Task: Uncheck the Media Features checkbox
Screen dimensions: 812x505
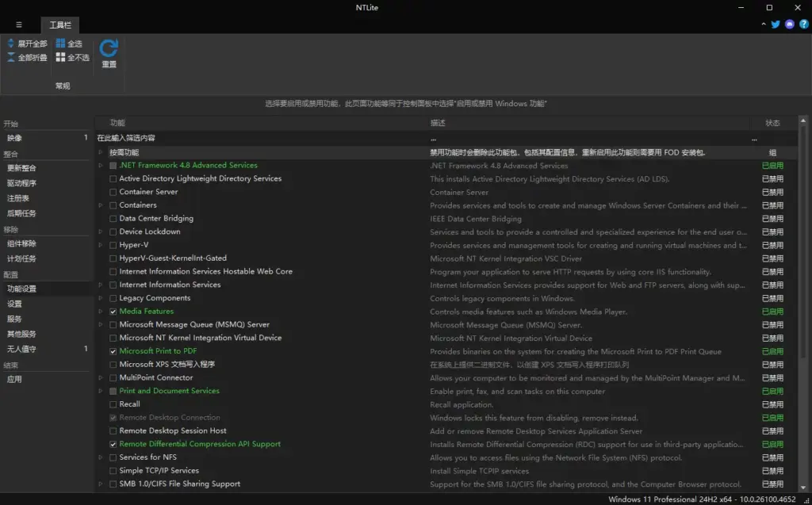Action: [113, 312]
